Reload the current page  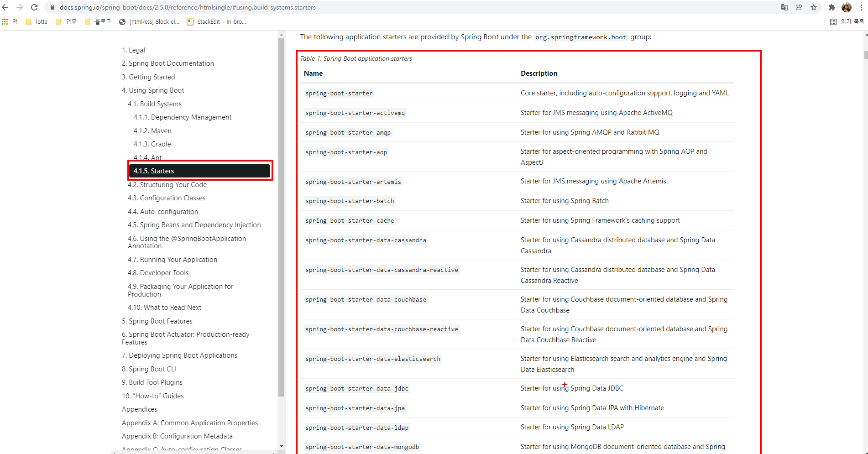(34, 7)
